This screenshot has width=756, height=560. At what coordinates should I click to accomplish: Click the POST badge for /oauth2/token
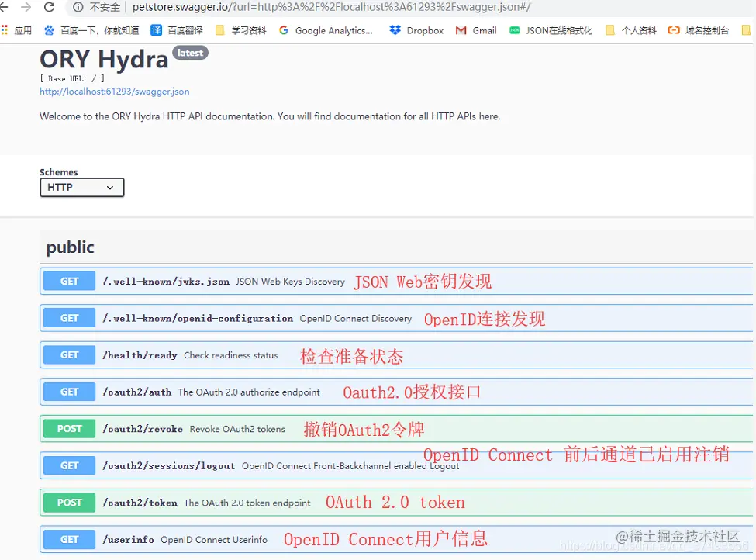(70, 503)
